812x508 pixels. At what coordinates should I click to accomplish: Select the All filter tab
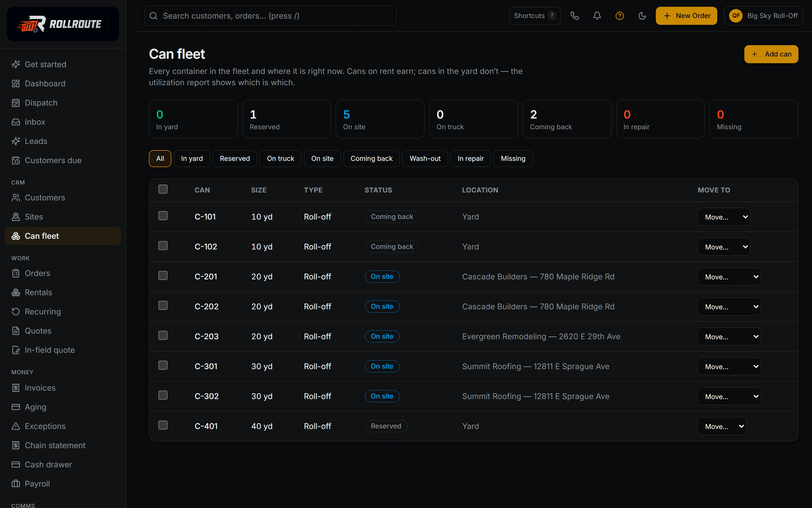coord(160,159)
